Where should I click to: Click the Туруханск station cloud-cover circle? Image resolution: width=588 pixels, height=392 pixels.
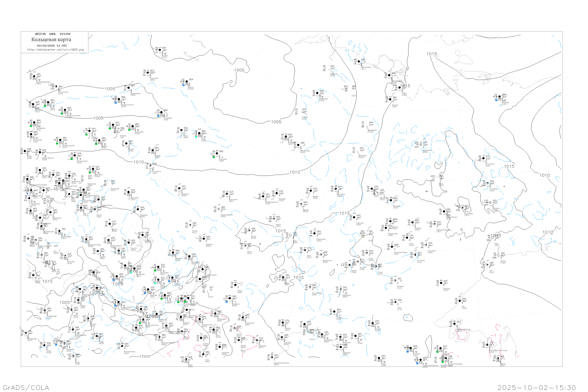pyautogui.click(x=148, y=73)
